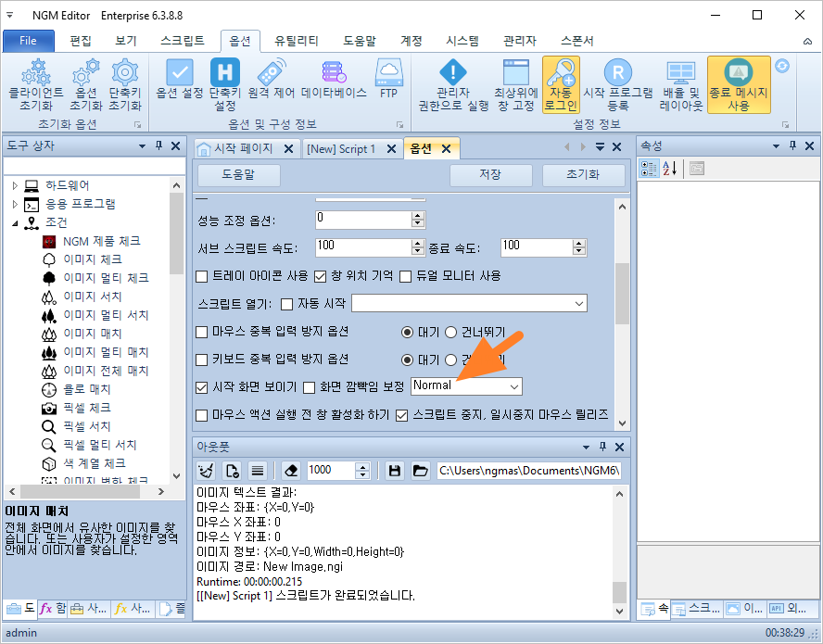The image size is (823, 644).
Task: Click the eraser icon in 아웃풋 toolbar
Action: coord(290,471)
